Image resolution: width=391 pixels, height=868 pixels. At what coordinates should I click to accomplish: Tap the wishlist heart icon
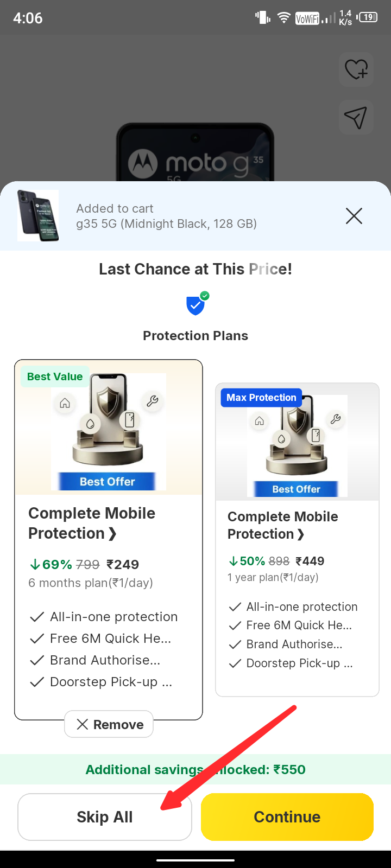[356, 69]
